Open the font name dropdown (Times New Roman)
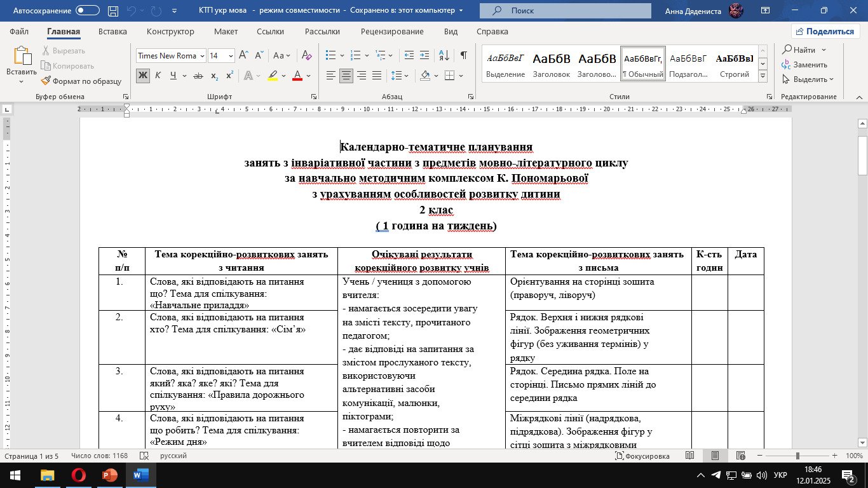Image resolution: width=868 pixels, height=488 pixels. pos(202,55)
